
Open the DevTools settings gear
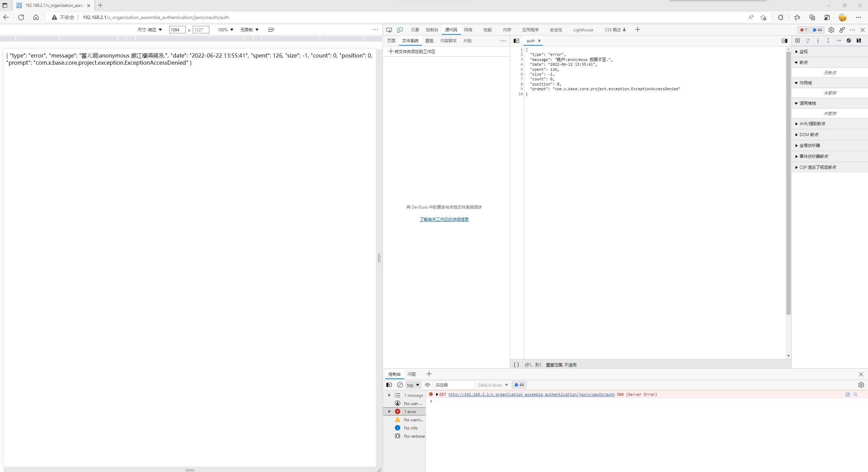[x=831, y=30]
